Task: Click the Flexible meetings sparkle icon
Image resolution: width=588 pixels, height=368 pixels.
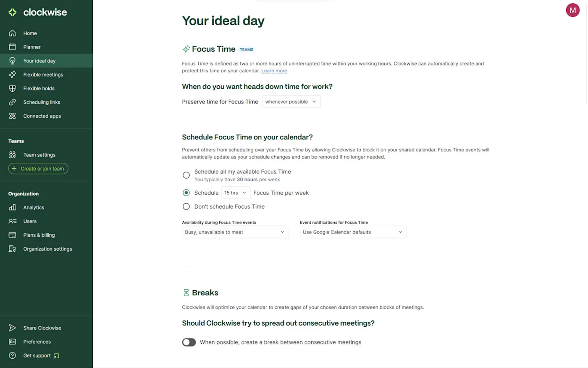Action: click(13, 74)
